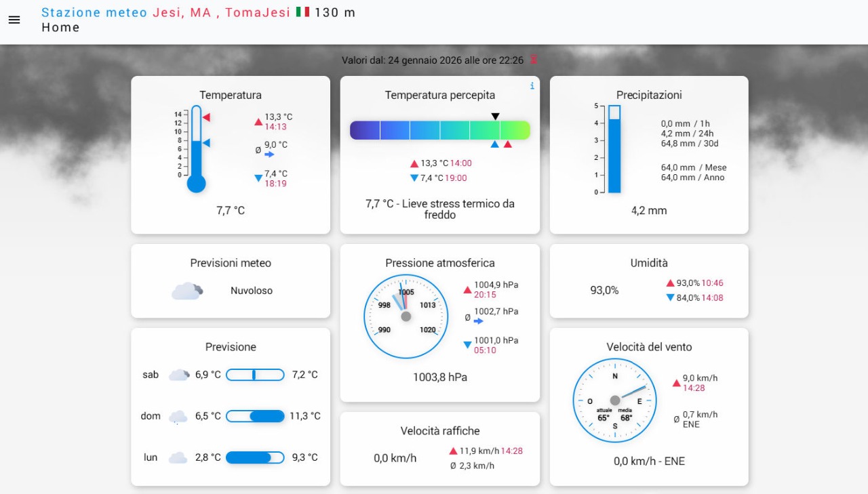
Task: Click the Nuvoloso cloud icon
Action: (x=186, y=291)
